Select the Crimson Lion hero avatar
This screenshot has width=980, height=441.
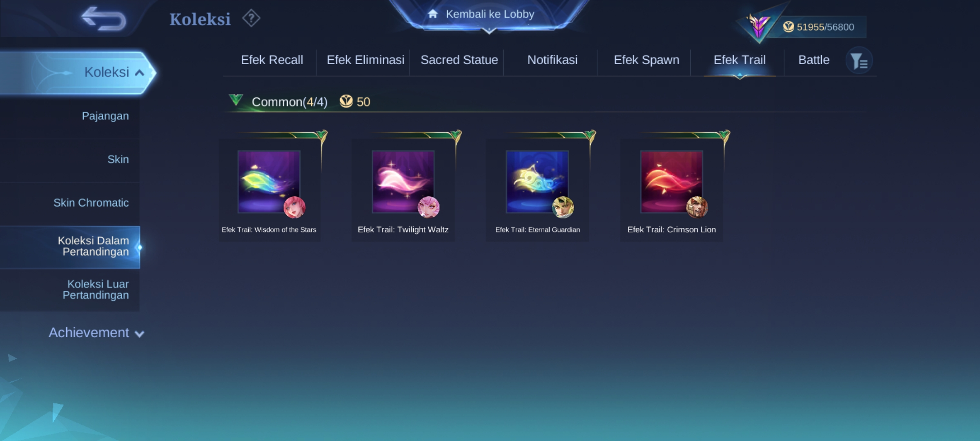[x=697, y=207]
